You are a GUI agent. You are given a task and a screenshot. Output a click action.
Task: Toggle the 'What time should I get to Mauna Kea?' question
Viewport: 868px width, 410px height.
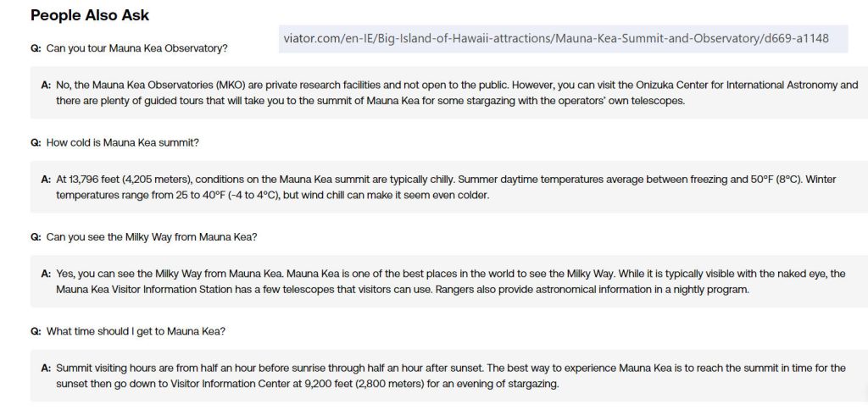(136, 330)
